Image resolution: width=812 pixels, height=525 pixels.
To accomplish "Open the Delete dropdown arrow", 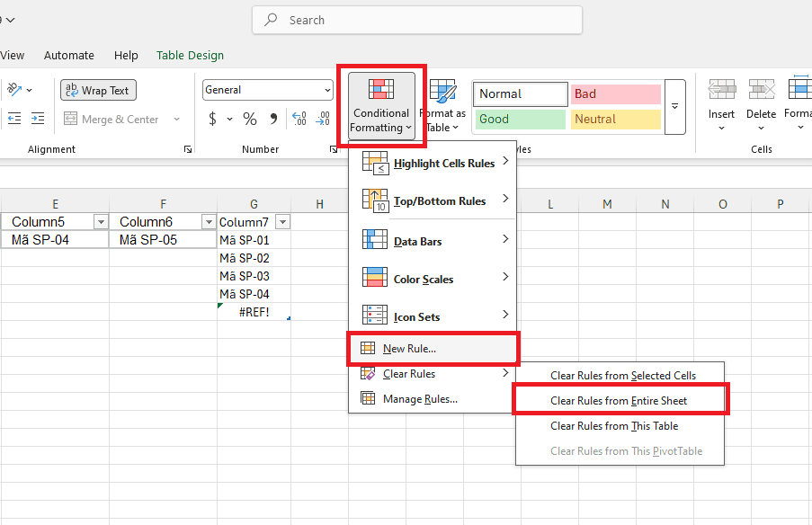I will [762, 128].
